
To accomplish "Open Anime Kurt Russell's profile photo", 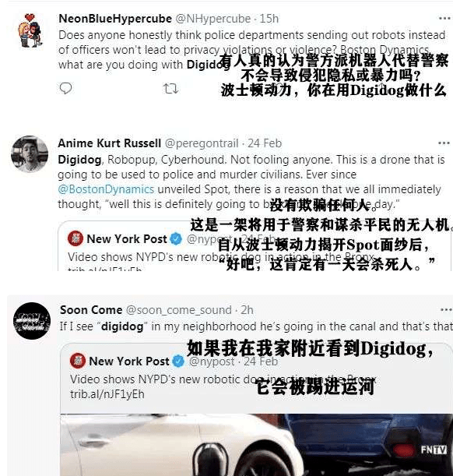I will tap(30, 154).
